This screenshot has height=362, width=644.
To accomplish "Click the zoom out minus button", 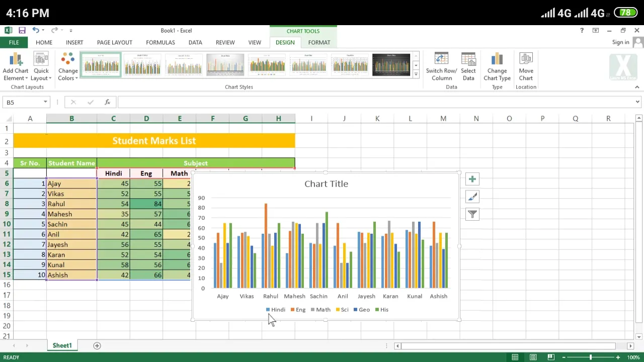I will [x=563, y=357].
